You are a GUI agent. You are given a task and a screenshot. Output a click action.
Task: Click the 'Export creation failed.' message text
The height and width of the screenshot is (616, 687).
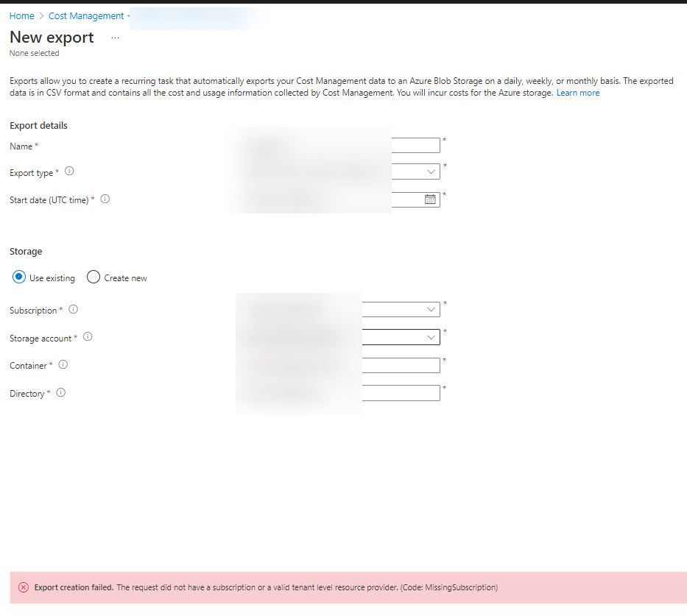pyautogui.click(x=74, y=587)
